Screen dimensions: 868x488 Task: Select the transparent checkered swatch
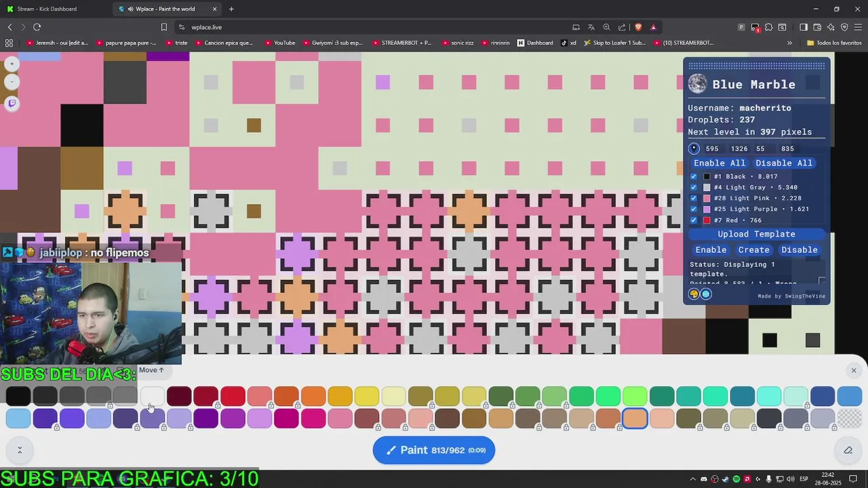point(850,419)
